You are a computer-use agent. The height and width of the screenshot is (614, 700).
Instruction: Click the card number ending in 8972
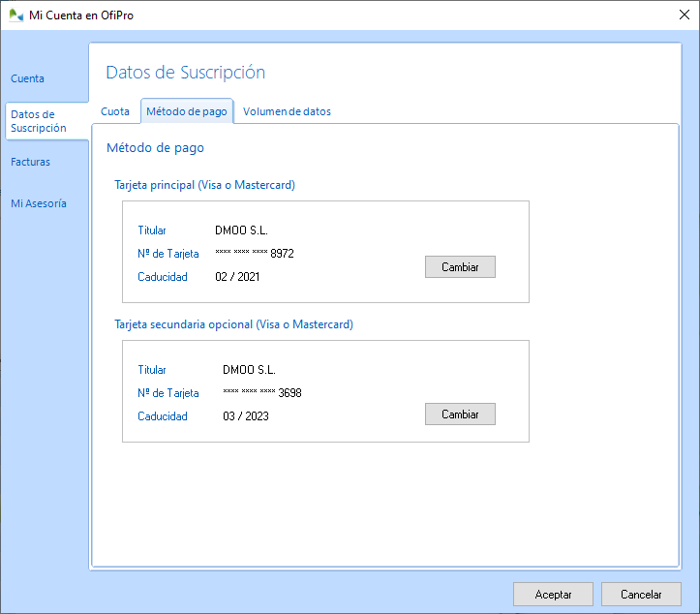pyautogui.click(x=255, y=254)
